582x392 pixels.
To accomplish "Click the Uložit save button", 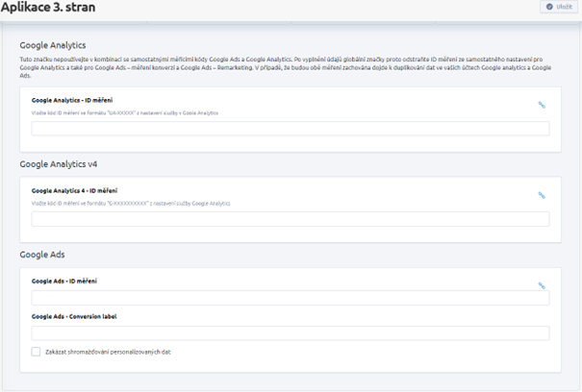I will coord(559,7).
